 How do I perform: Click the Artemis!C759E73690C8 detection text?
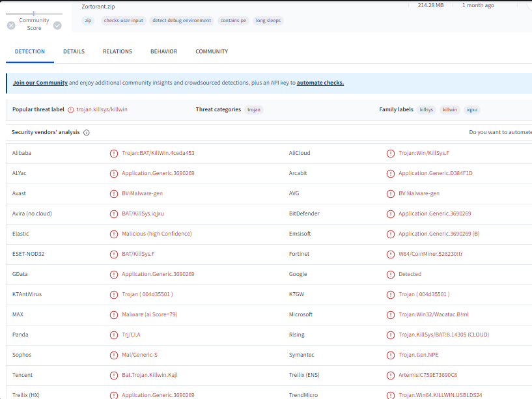click(428, 375)
